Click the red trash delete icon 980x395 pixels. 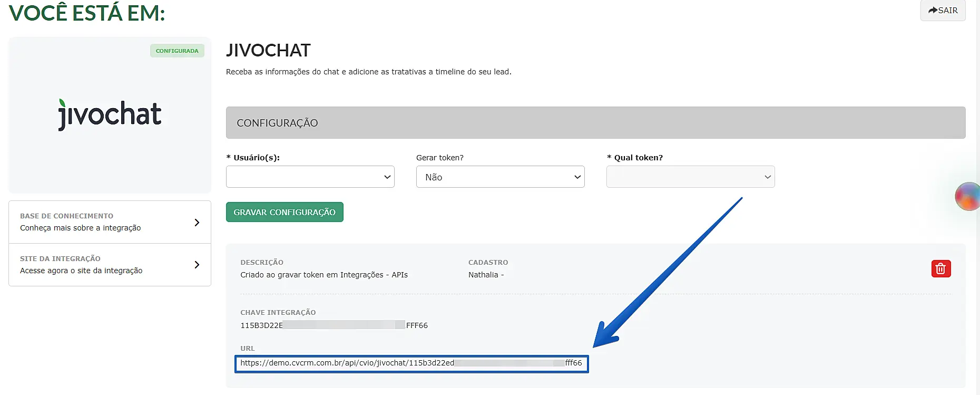click(940, 269)
